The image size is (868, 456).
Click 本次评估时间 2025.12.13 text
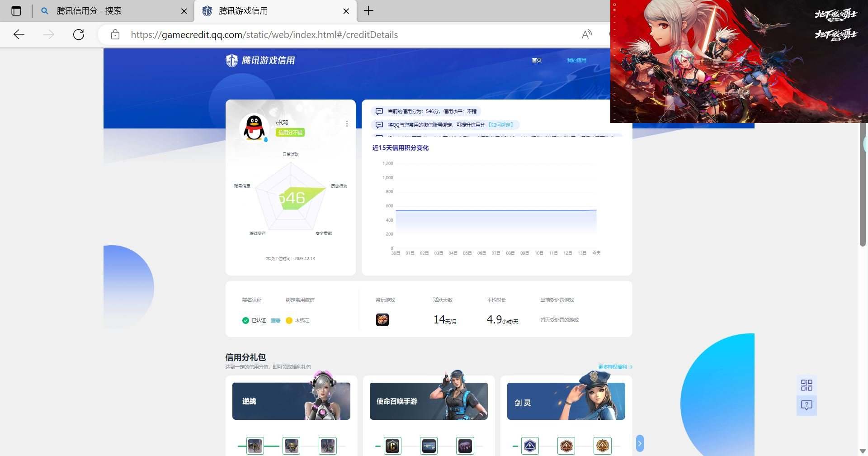tap(290, 259)
